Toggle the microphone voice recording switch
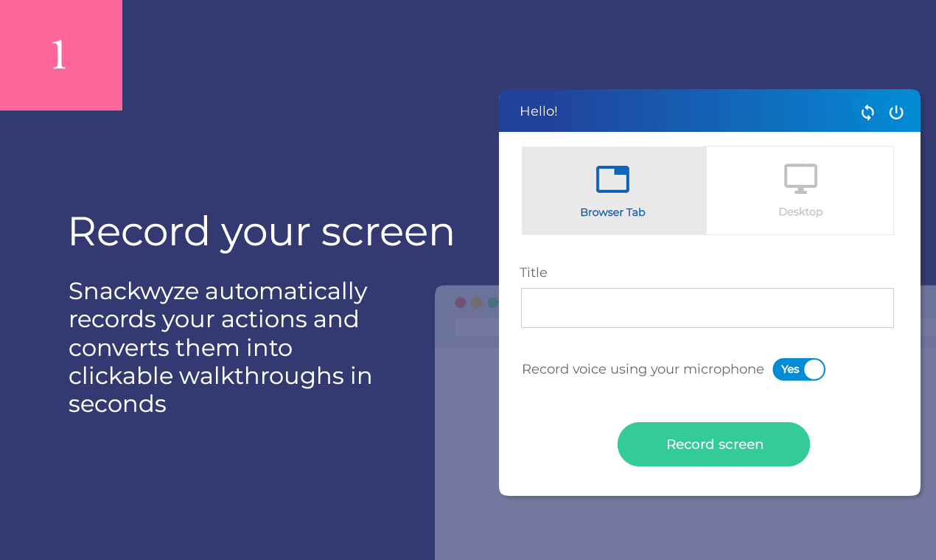 pos(799,369)
